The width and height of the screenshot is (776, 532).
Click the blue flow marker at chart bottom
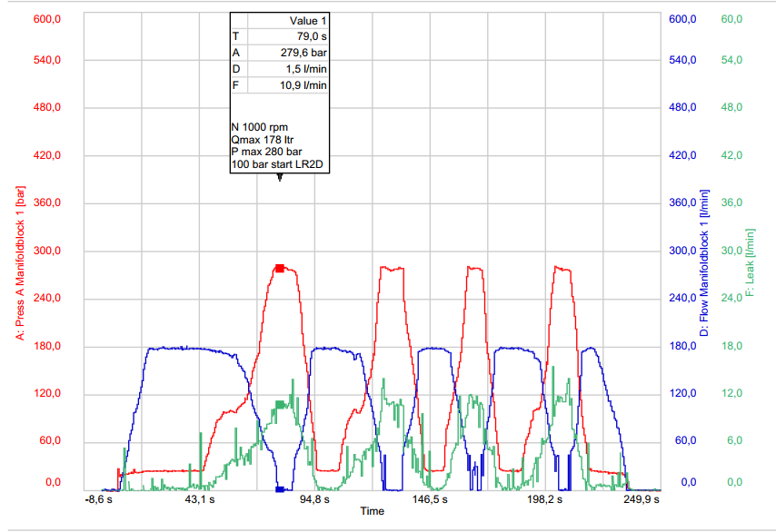pos(280,489)
